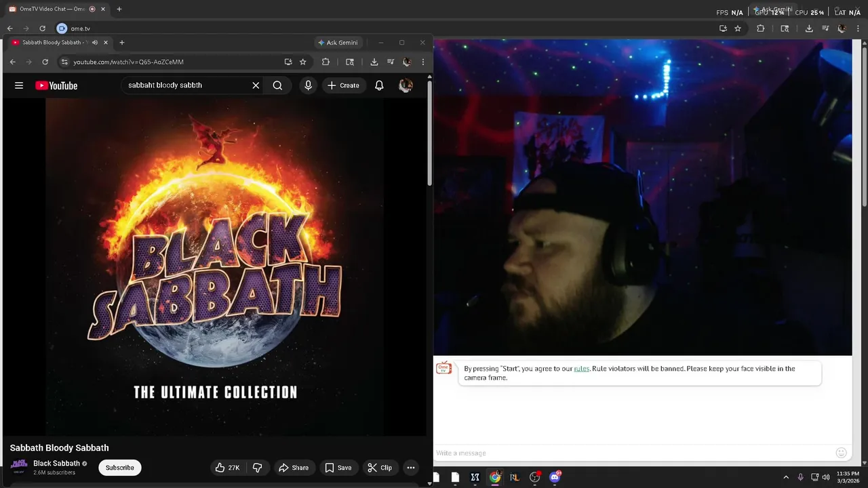
Task: Click the video player album artwork
Action: tap(215, 266)
